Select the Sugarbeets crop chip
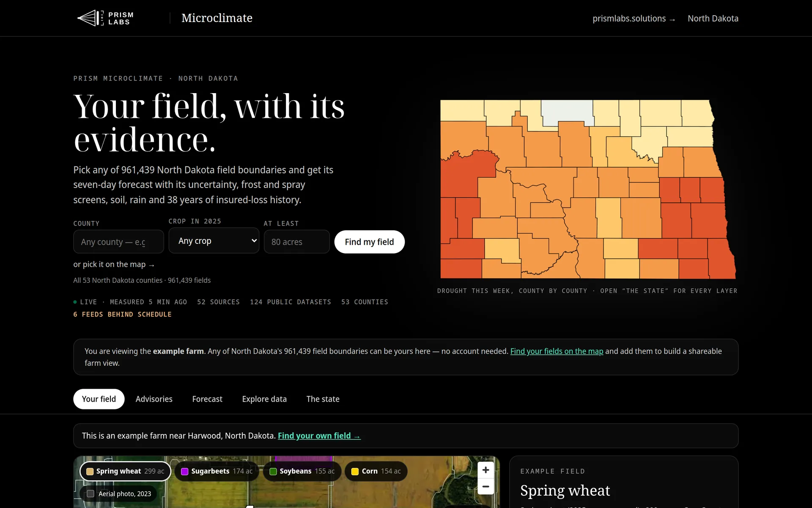812x508 pixels. pyautogui.click(x=217, y=471)
